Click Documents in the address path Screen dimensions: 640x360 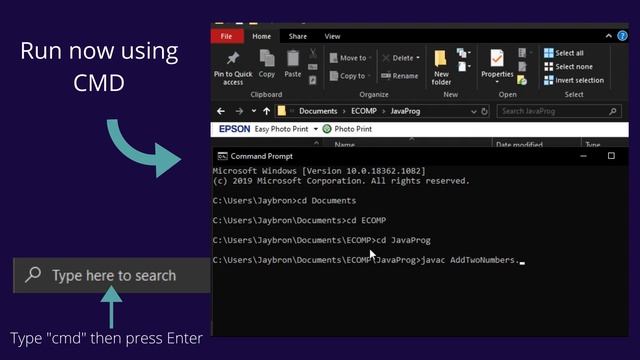click(x=318, y=111)
